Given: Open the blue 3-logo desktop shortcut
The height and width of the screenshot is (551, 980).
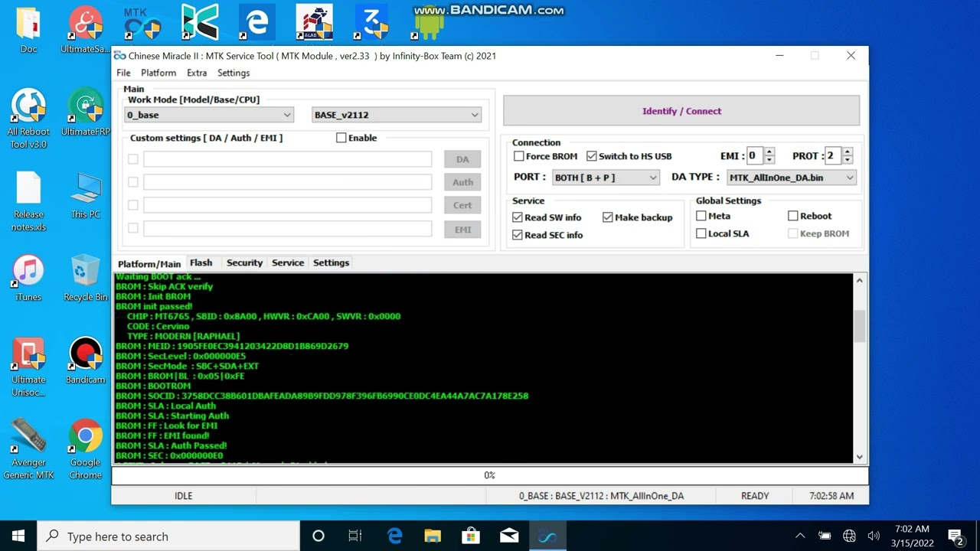Looking at the screenshot, I should pos(371,23).
